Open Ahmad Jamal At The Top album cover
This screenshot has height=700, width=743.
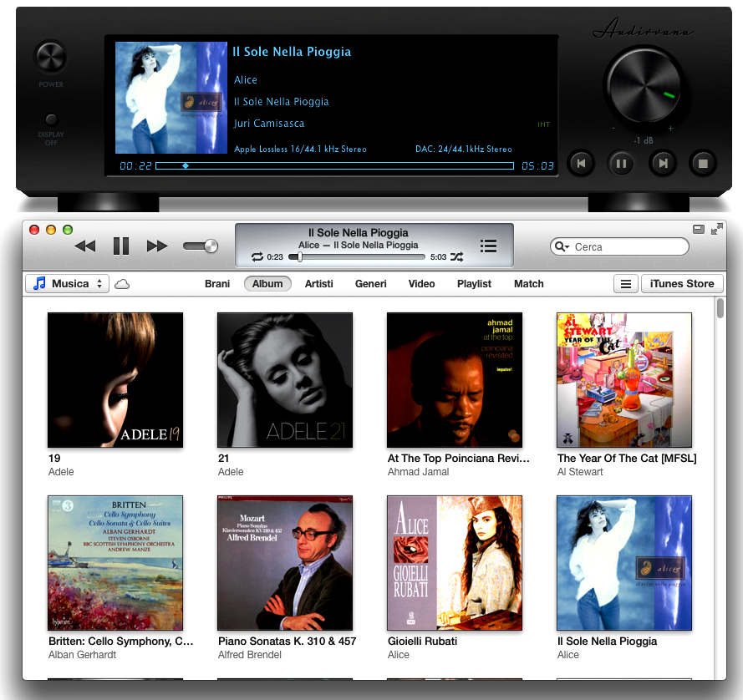455,380
